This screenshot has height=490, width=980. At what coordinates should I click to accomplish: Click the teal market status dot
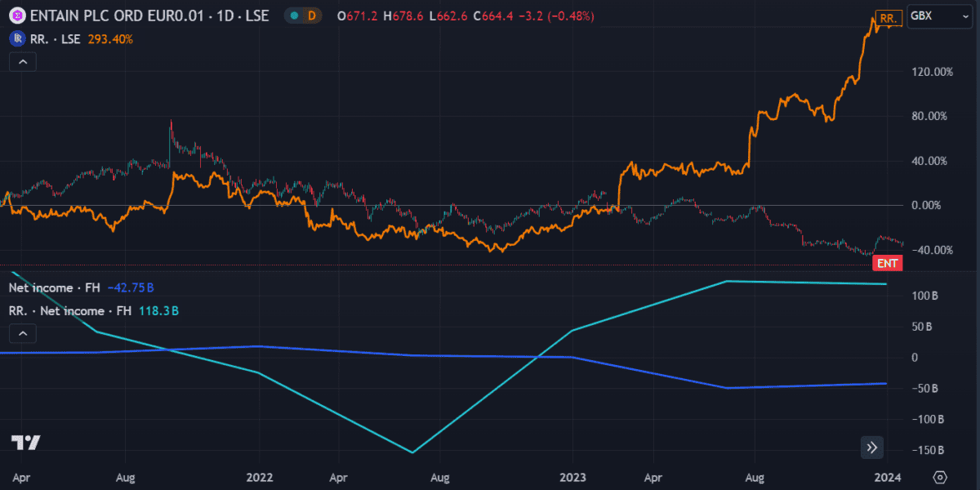(293, 16)
